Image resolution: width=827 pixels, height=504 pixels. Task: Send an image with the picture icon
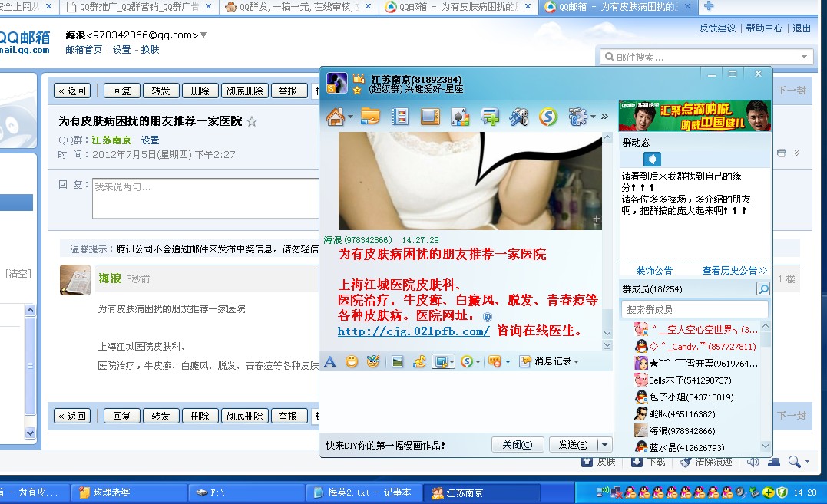point(397,361)
